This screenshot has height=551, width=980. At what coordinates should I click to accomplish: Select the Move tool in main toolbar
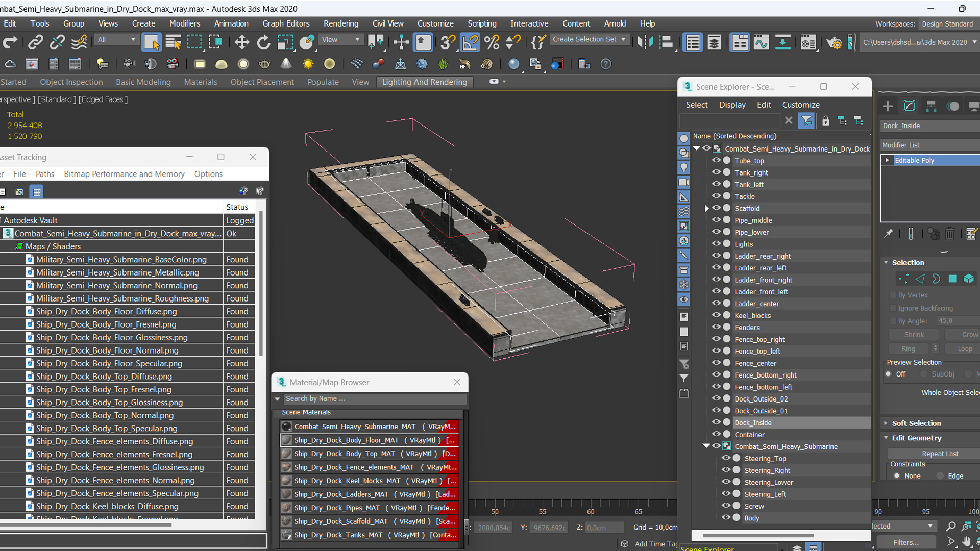(x=241, y=42)
